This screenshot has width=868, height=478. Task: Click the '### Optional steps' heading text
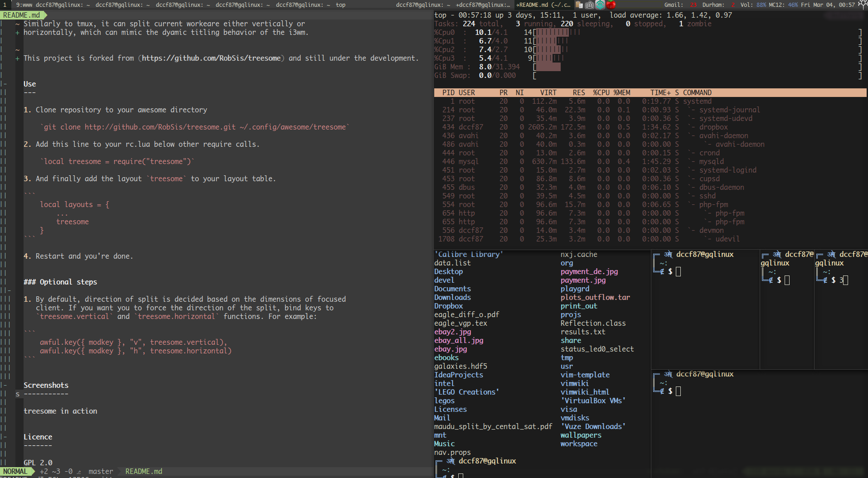[x=60, y=282]
